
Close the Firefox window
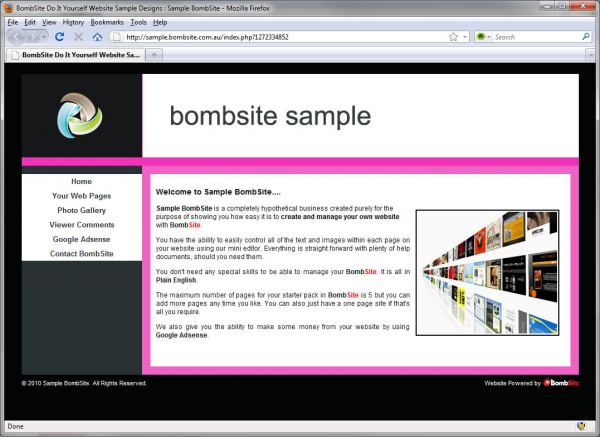click(x=583, y=6)
